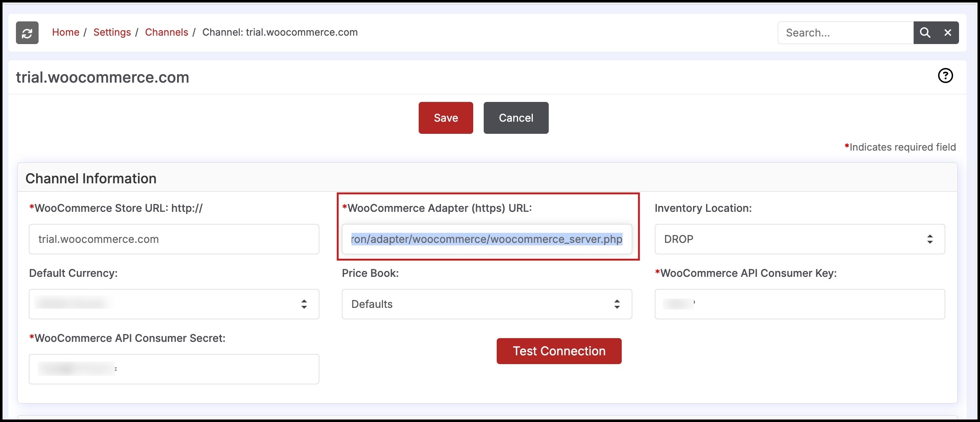Click the 'Inventory Location:' label
This screenshot has width=980, height=422.
point(703,208)
